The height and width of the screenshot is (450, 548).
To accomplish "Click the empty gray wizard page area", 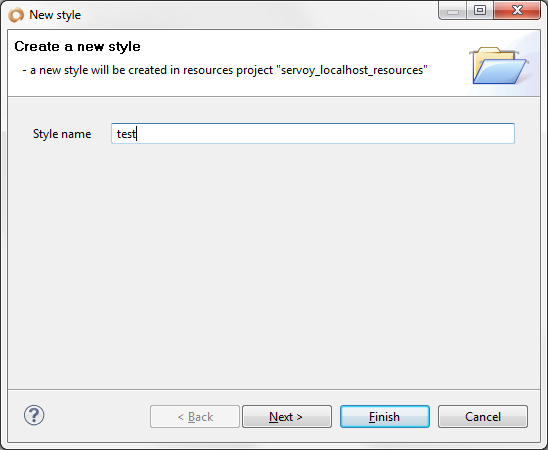I will point(274,266).
